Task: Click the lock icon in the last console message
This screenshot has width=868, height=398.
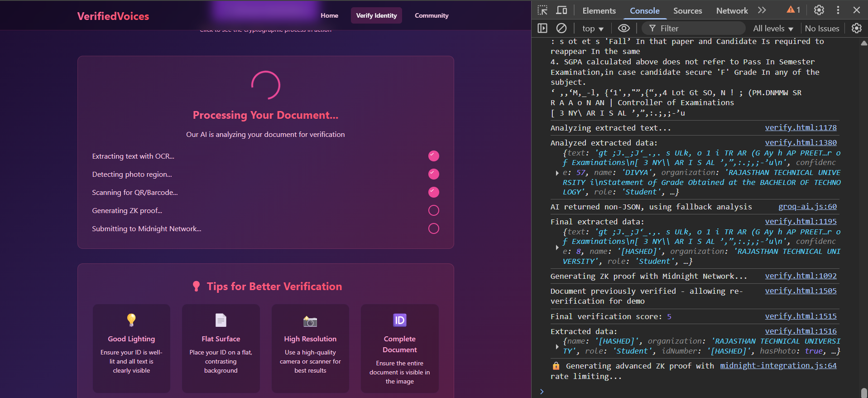Action: tap(556, 366)
